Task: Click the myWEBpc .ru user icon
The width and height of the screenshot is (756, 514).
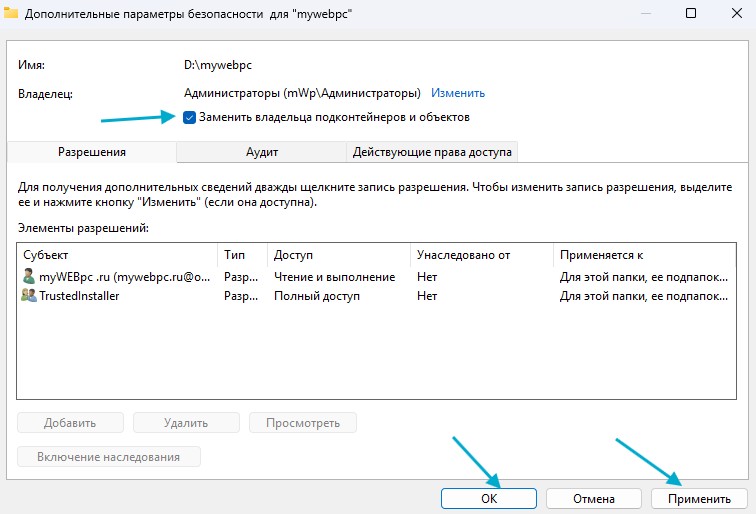Action: click(x=29, y=276)
